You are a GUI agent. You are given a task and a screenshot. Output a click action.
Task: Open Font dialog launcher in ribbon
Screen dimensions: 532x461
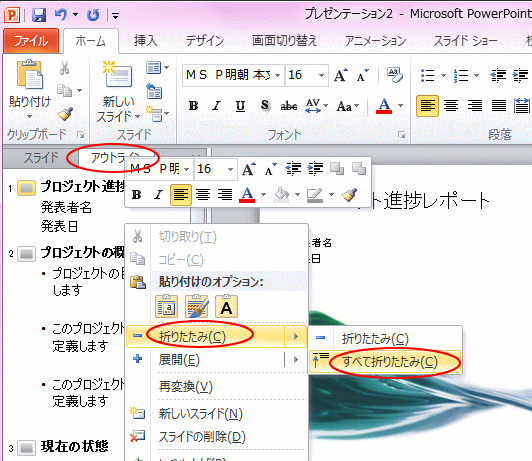click(x=402, y=135)
